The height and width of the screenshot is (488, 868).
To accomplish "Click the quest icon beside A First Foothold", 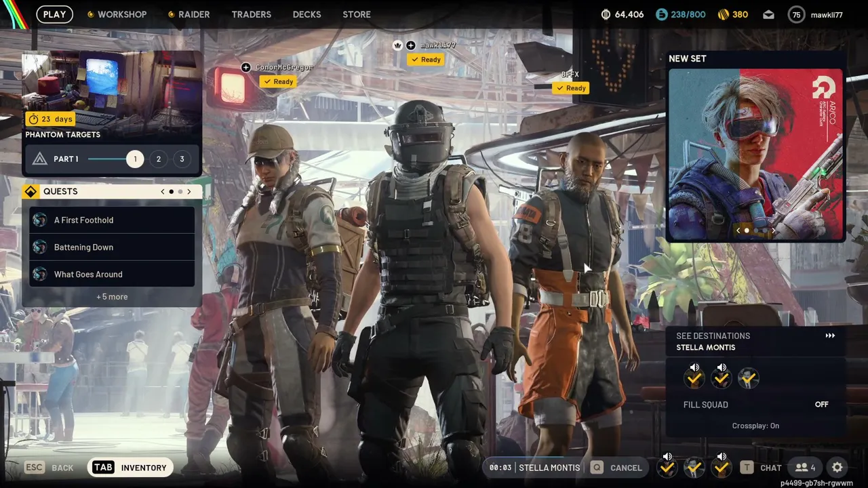I will click(x=40, y=220).
